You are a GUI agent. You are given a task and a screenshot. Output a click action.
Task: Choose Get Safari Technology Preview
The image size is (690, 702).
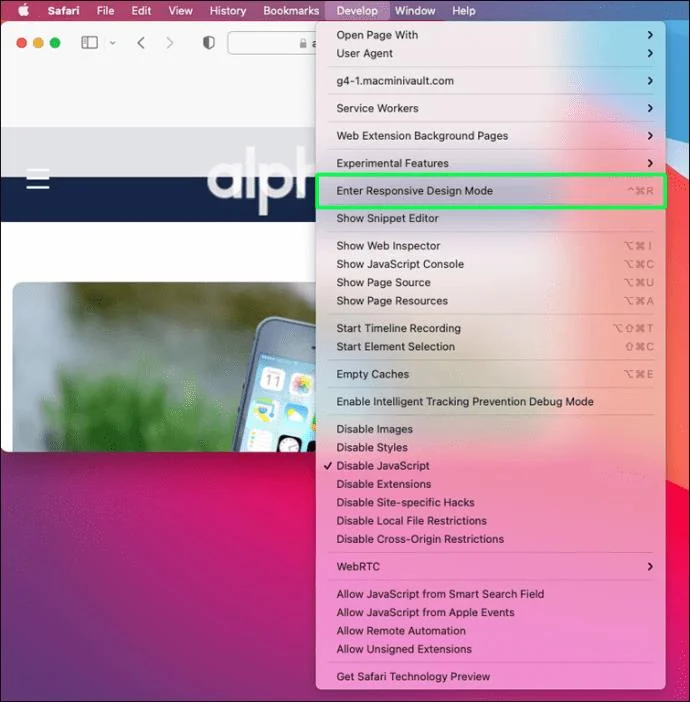click(x=490, y=676)
